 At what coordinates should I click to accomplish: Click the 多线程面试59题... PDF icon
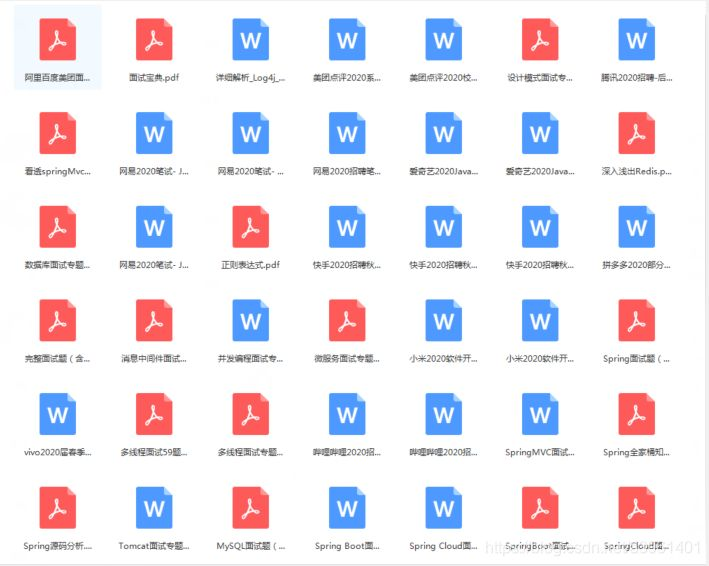pos(154,414)
